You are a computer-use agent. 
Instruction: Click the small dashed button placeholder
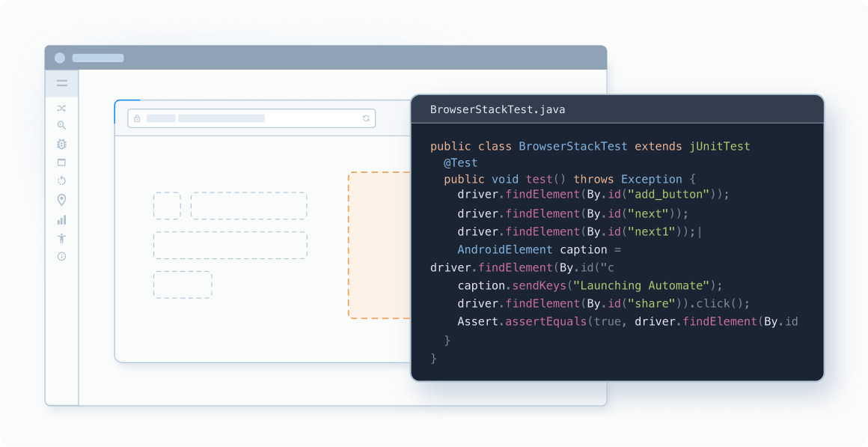(167, 205)
